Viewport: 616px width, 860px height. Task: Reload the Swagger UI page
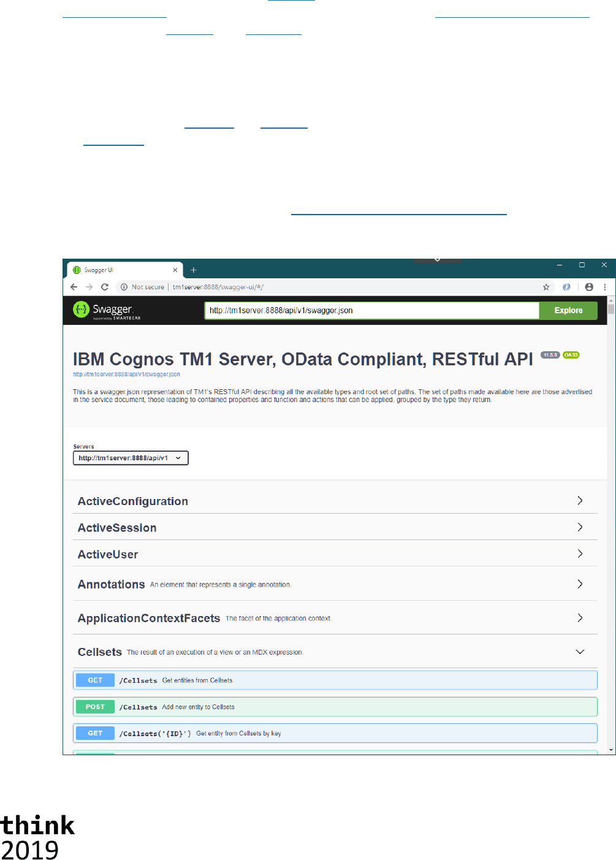pyautogui.click(x=105, y=287)
